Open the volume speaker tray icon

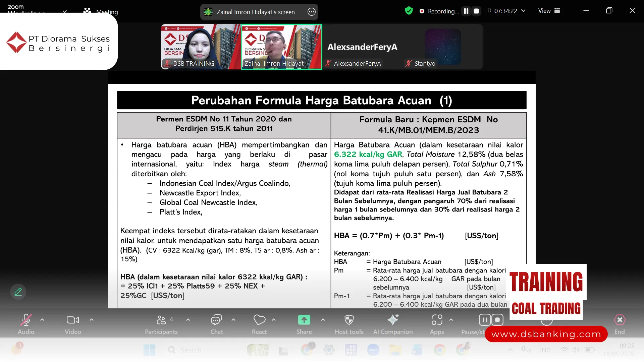point(576,350)
